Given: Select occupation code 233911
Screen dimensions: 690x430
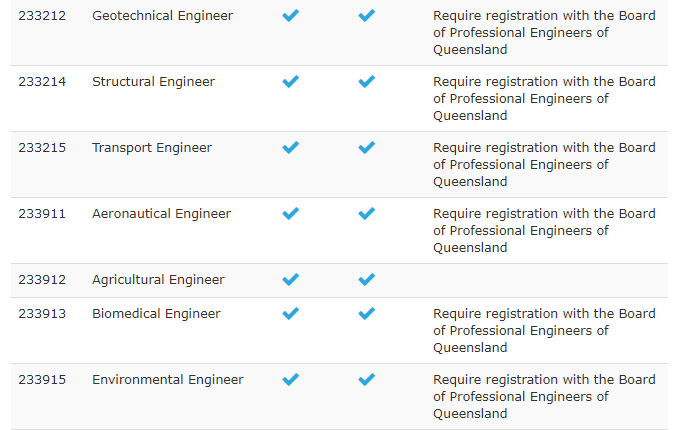Looking at the screenshot, I should point(42,214).
